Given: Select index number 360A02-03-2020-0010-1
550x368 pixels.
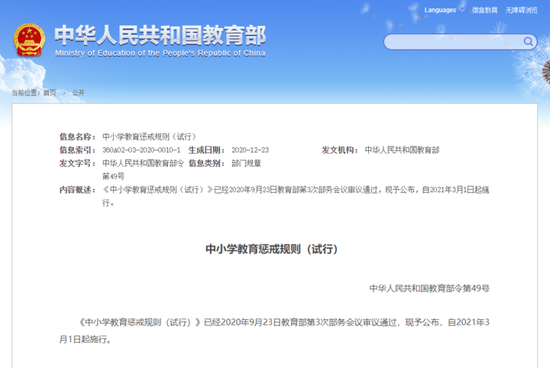Looking at the screenshot, I should tap(141, 150).
